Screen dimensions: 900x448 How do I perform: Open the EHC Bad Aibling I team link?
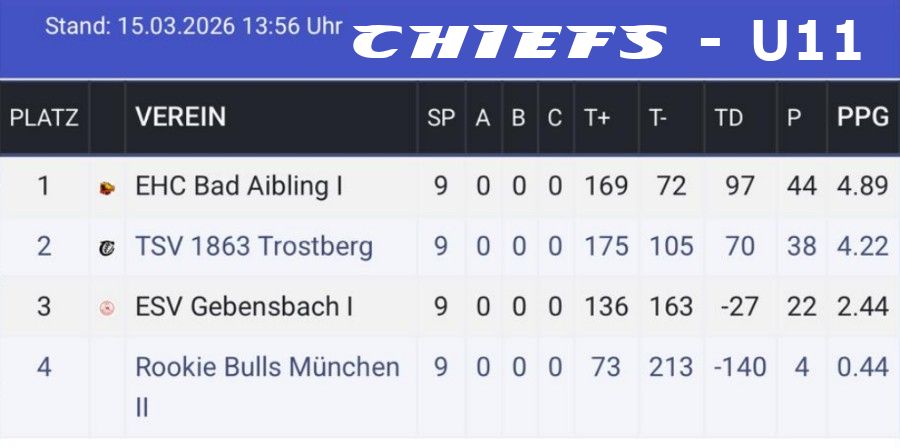coord(239,186)
